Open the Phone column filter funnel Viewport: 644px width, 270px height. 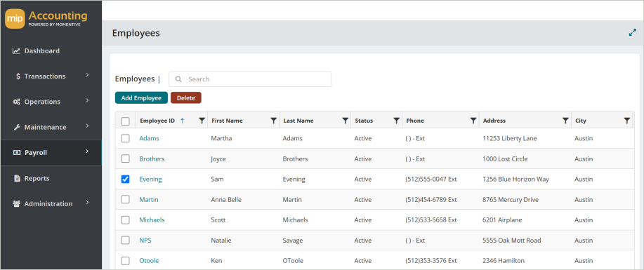[473, 121]
